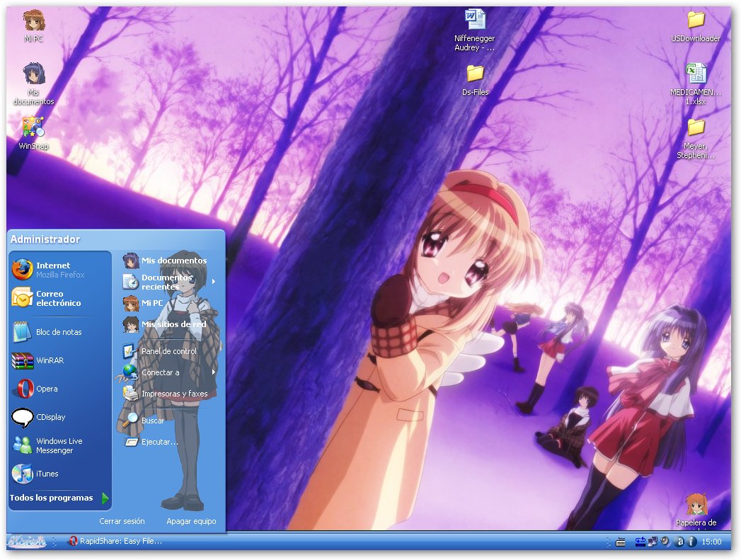Click the network computers tray icon
This screenshot has height=560, width=741.
pyautogui.click(x=653, y=542)
